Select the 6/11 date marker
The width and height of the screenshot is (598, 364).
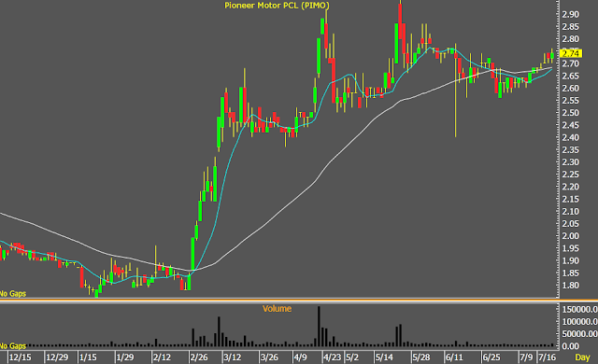click(x=454, y=357)
